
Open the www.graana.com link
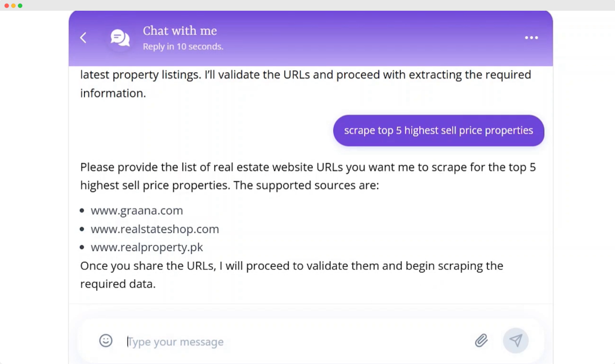point(137,211)
